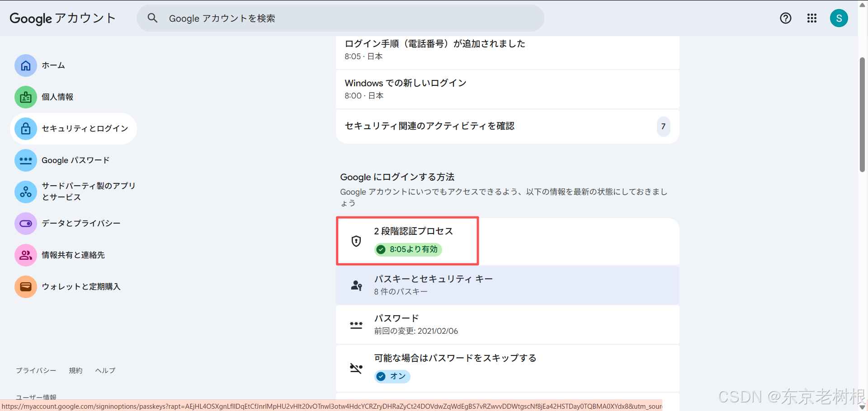The width and height of the screenshot is (868, 411).
Task: Open ヘルプ footer link
Action: tap(105, 370)
